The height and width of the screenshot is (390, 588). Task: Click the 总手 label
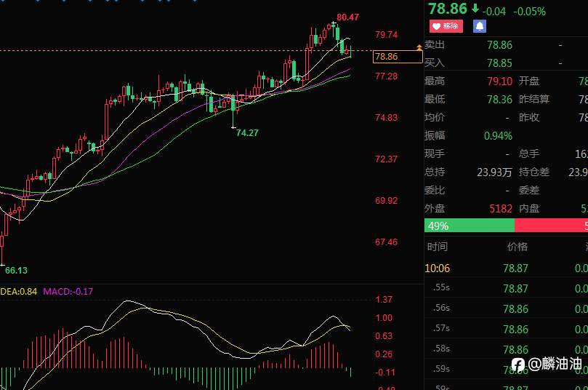point(529,154)
